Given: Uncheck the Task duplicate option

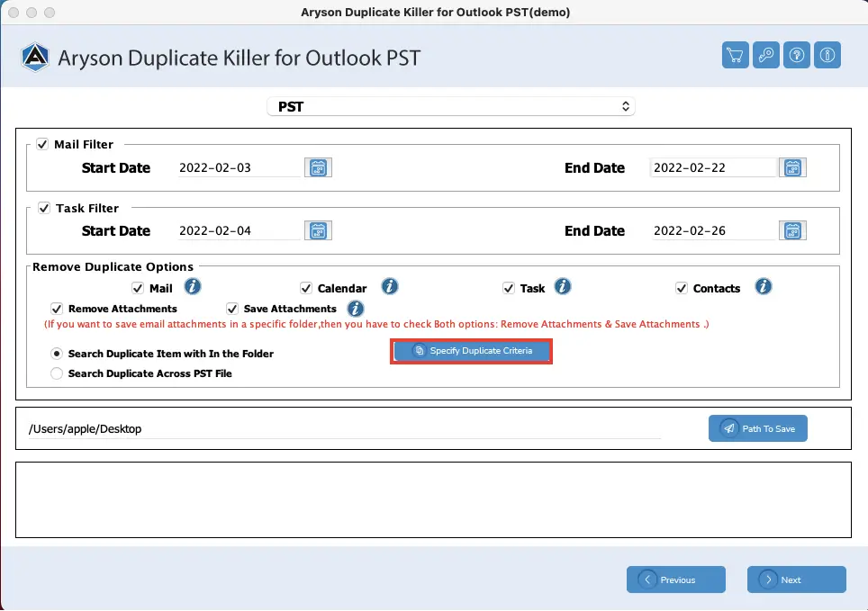Looking at the screenshot, I should pos(509,288).
